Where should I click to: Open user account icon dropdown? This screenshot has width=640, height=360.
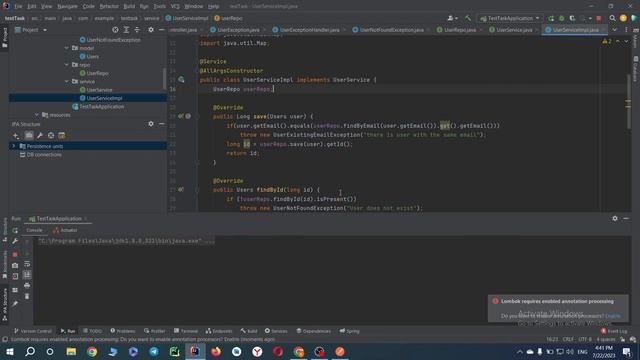click(452, 18)
